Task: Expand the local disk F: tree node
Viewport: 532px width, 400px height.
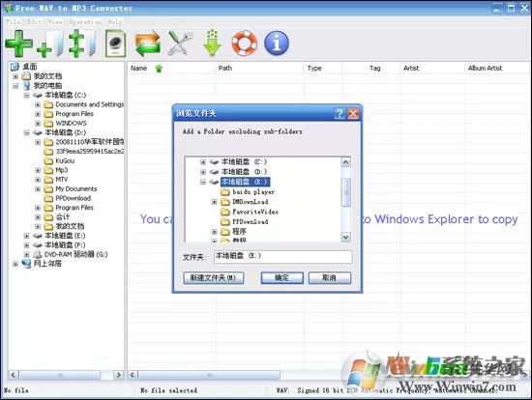Action: [x=27, y=245]
